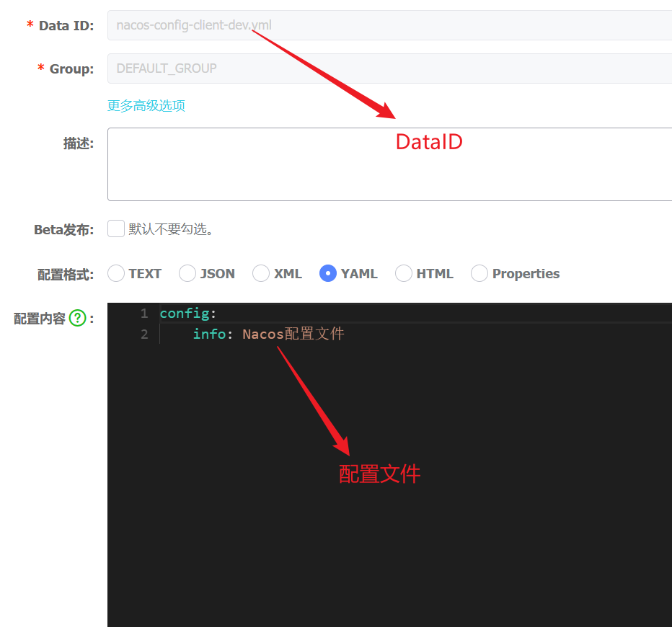672x630 pixels.
Task: Set config format to Properties
Action: 479,273
